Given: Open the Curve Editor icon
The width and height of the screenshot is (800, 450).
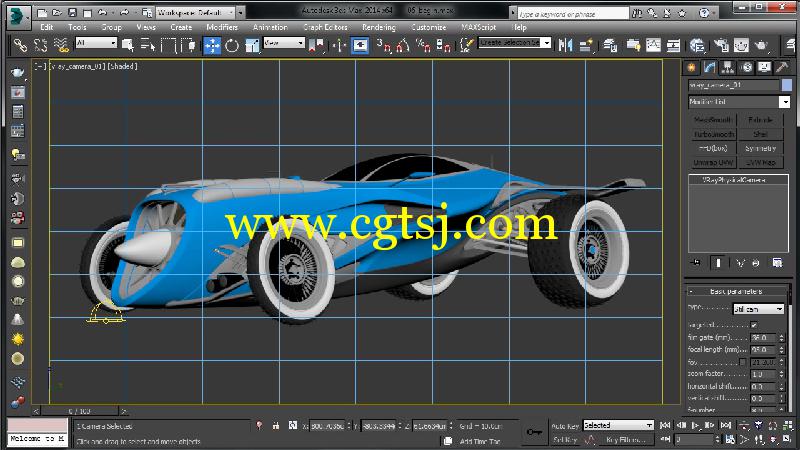Looking at the screenshot, I should [x=653, y=45].
